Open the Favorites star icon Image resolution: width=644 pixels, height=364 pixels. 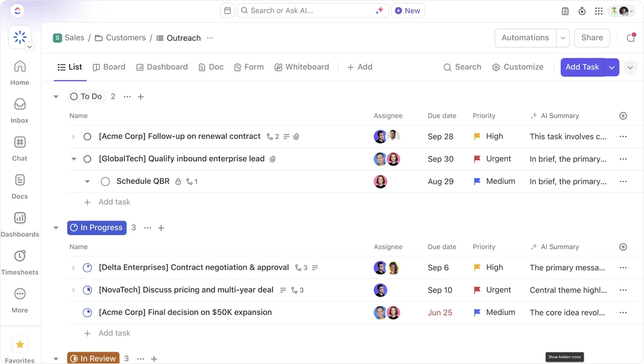(20, 344)
